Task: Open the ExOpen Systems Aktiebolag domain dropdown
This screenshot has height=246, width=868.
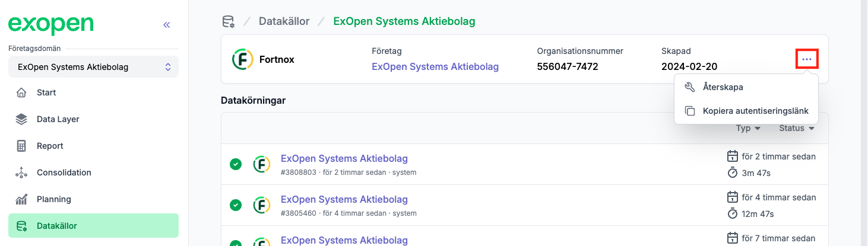Action: 93,67
